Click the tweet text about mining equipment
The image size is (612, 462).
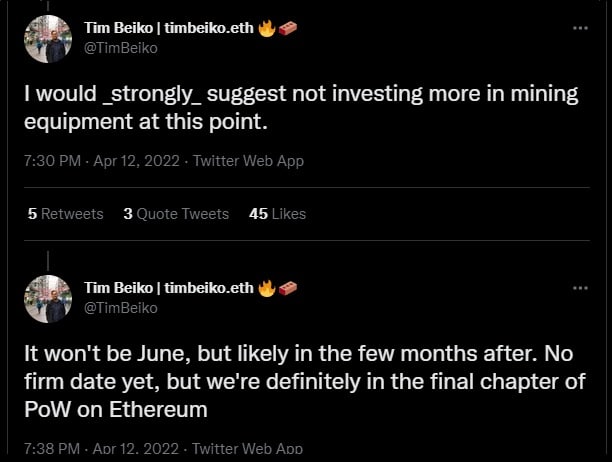click(301, 108)
